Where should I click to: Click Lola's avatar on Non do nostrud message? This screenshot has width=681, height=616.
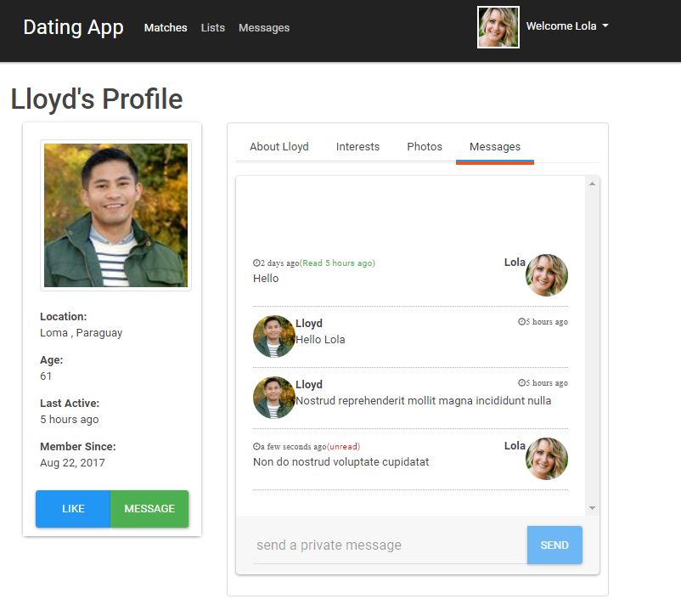(547, 459)
